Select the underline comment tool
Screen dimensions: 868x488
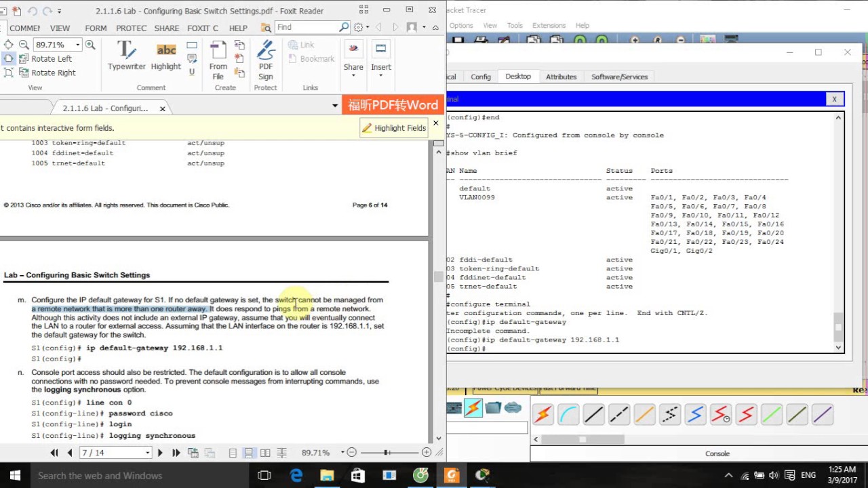tap(192, 72)
